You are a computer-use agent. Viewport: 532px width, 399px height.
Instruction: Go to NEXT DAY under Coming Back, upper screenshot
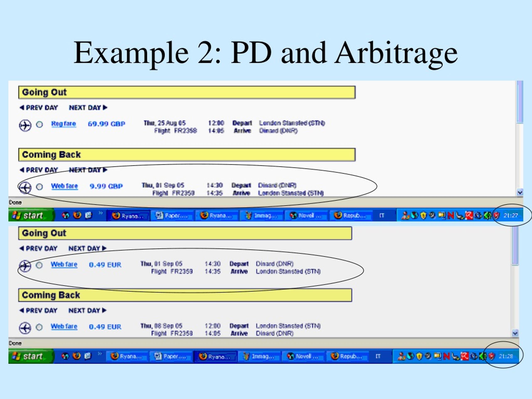(88, 170)
